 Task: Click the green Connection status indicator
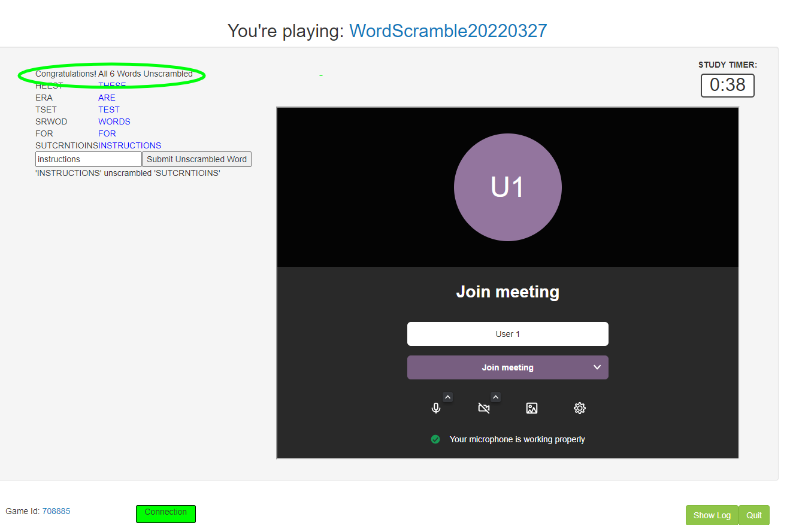point(165,513)
